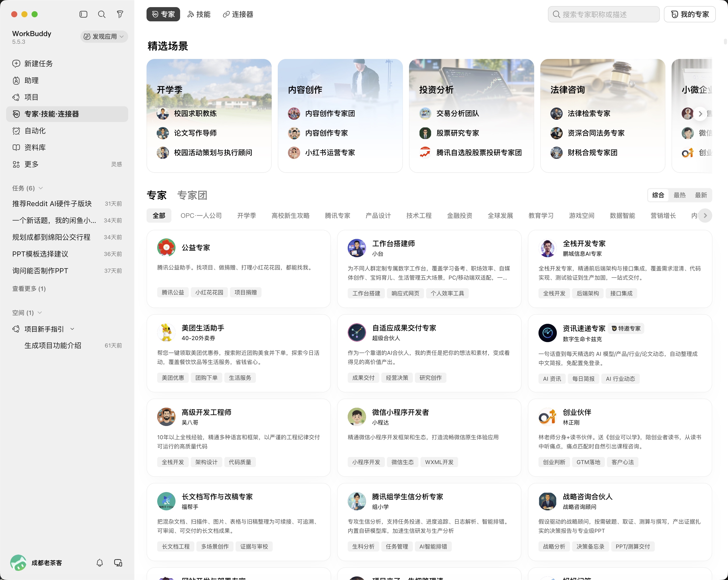Screen dimensions: 728x580
Task: Click the device icon beside the bell
Action: (x=118, y=562)
